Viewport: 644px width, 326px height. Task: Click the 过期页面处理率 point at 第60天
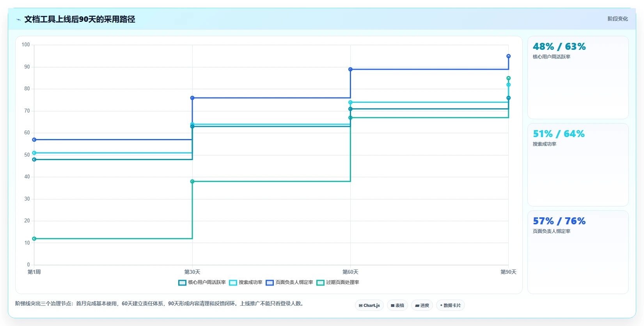[350, 118]
